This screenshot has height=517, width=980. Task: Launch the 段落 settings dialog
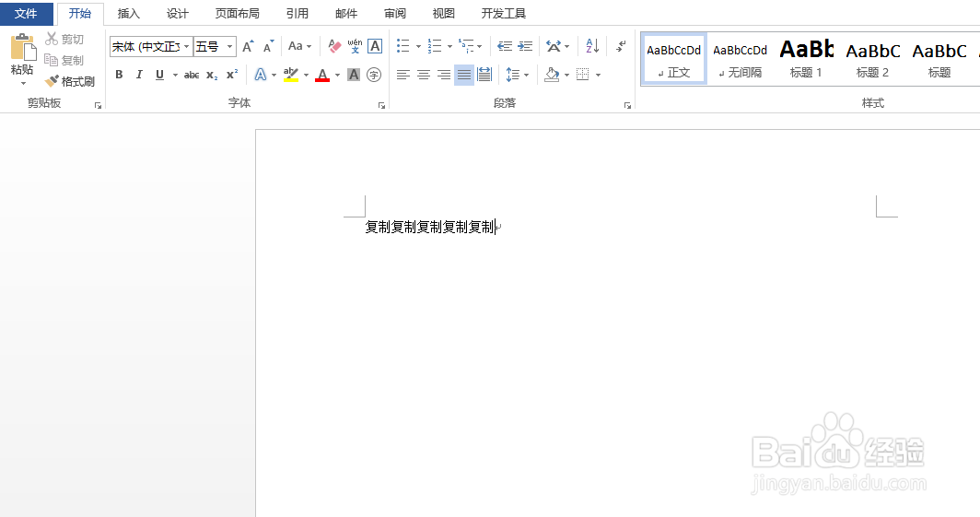(627, 106)
